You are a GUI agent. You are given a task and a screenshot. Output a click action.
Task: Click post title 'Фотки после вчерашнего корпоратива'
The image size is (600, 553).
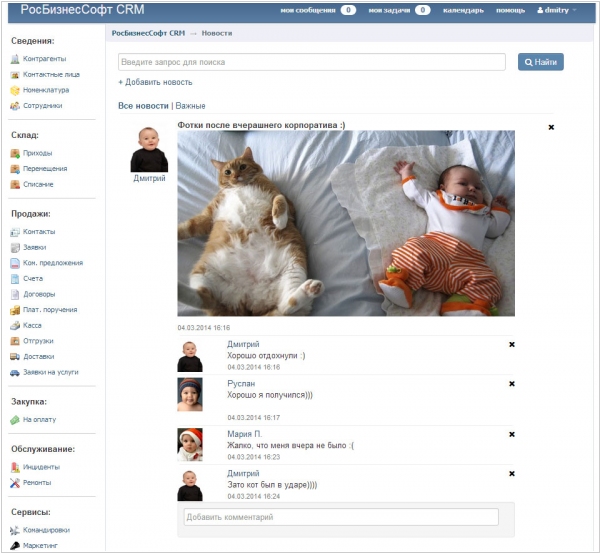(261, 125)
